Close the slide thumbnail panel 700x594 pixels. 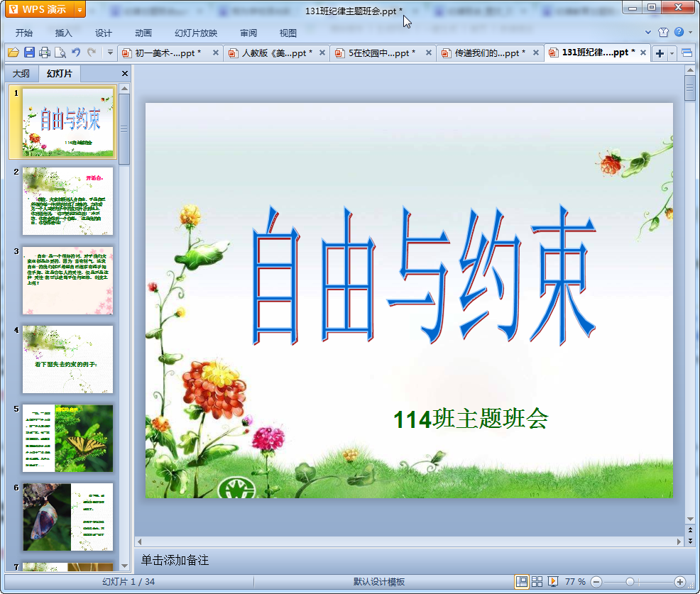[x=125, y=74]
